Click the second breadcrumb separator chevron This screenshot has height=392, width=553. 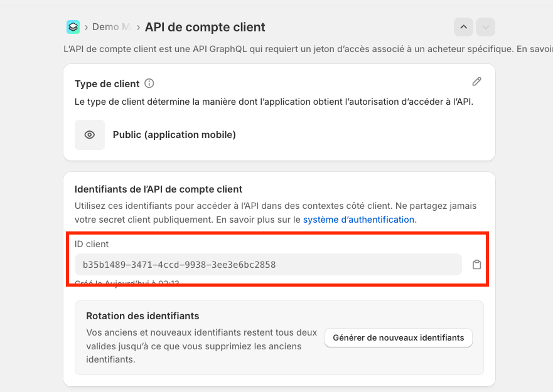pyautogui.click(x=138, y=27)
